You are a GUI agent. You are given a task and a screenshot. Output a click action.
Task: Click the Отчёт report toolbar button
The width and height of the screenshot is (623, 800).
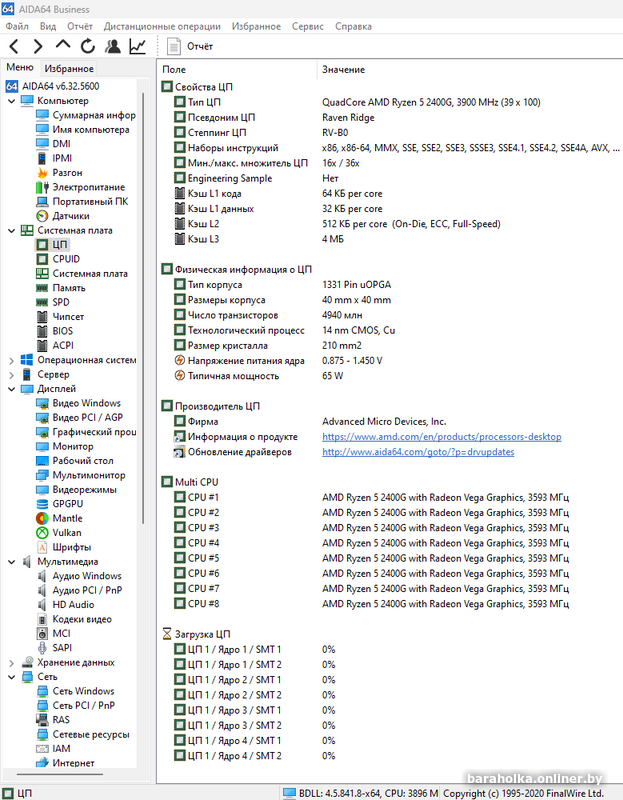(x=190, y=46)
